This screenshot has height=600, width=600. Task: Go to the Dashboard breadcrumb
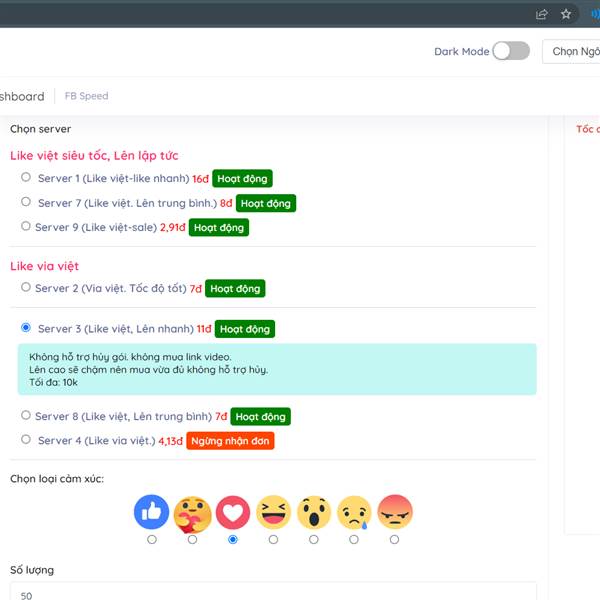(x=22, y=96)
